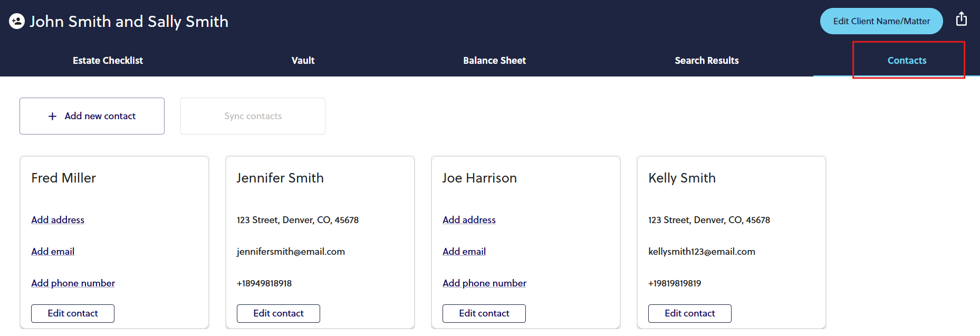Screen dimensions: 980x336
Task: Click Kelly Smith's address 123 Street, Denver
Action: (x=709, y=220)
